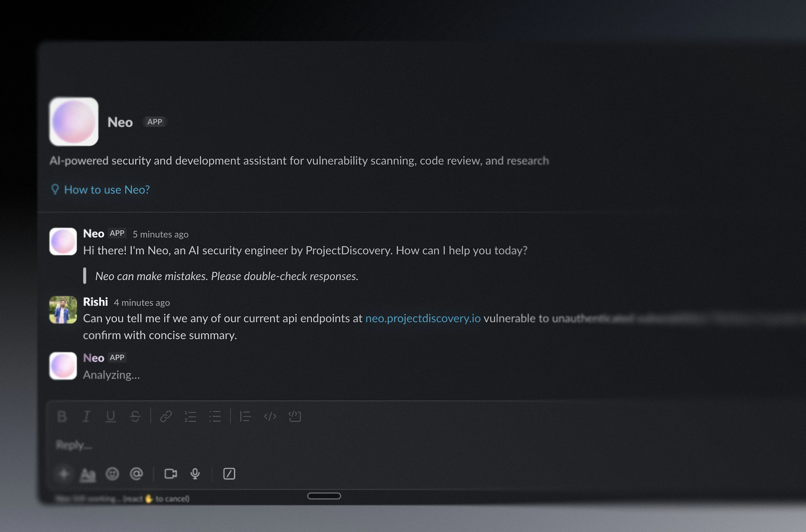Open the Neo name on the greeting message
This screenshot has width=806, height=532.
(x=94, y=234)
